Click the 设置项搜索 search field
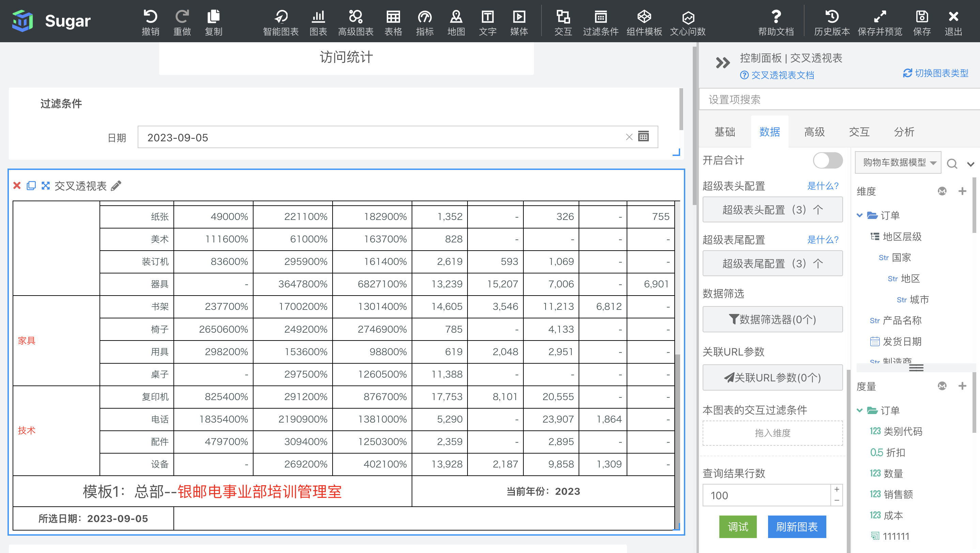 coord(839,99)
